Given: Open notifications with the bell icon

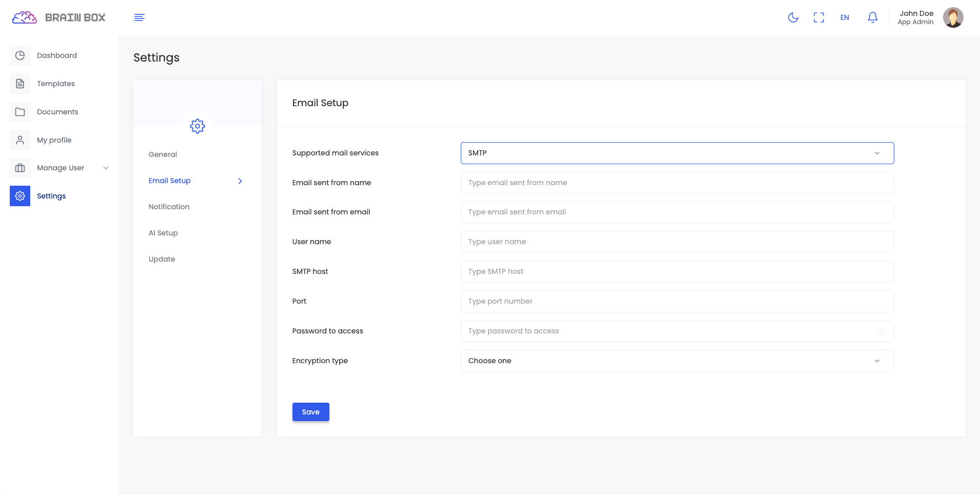Looking at the screenshot, I should pyautogui.click(x=872, y=17).
